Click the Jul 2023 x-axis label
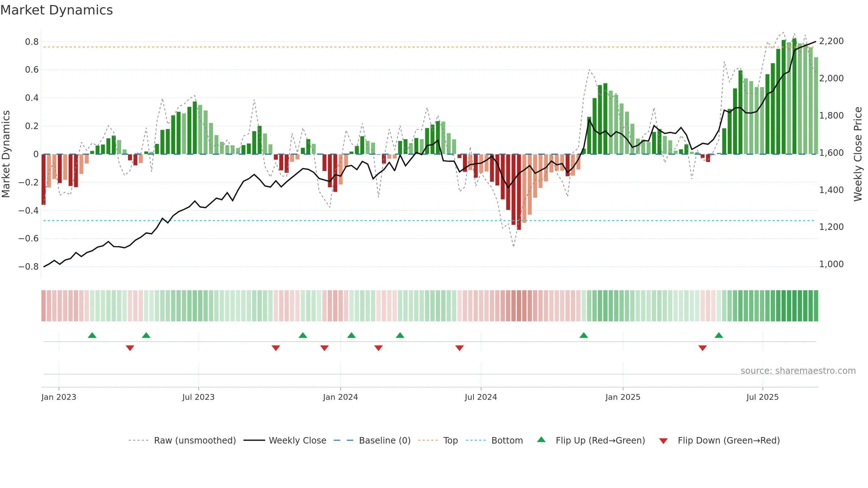Image resolution: width=868 pixels, height=488 pixels. tap(199, 397)
